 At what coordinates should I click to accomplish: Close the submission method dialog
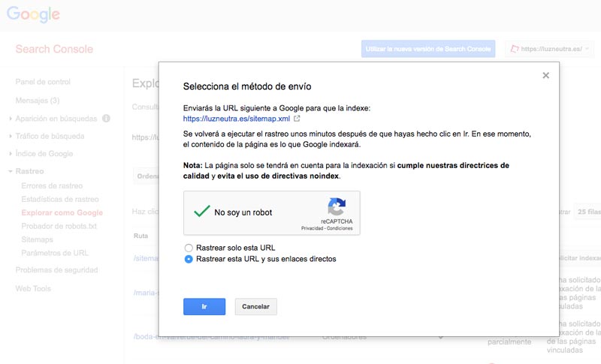click(546, 75)
